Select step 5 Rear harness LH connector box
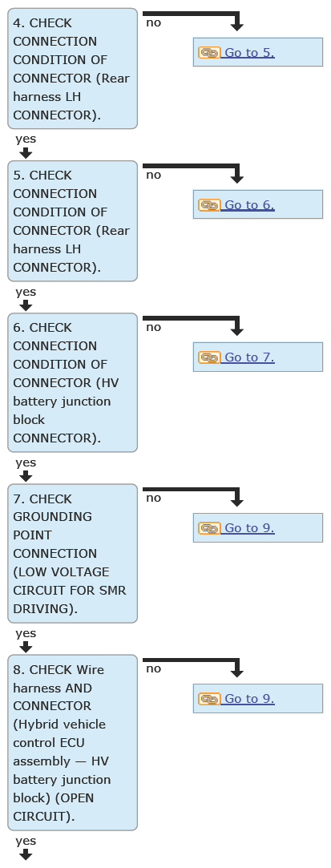Image resolution: width=331 pixels, height=868 pixels. (72, 221)
